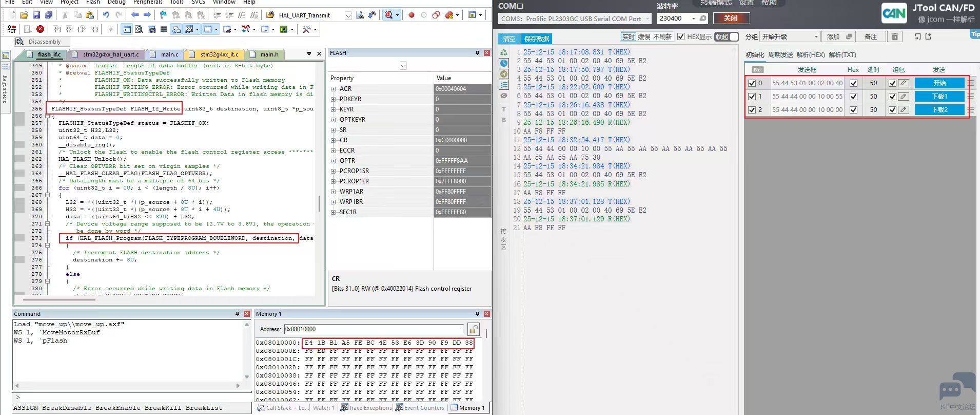The image size is (980, 415).
Task: Click the lock icon beside Memory address
Action: pos(473,329)
